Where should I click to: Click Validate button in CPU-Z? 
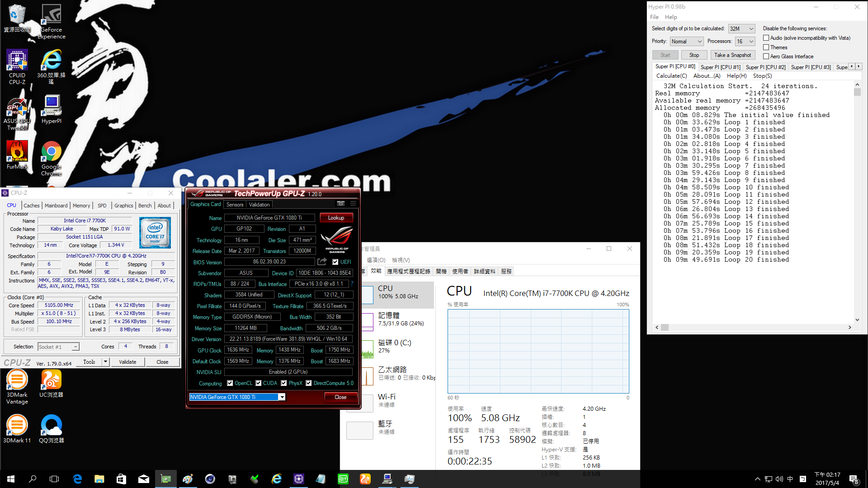pyautogui.click(x=127, y=362)
